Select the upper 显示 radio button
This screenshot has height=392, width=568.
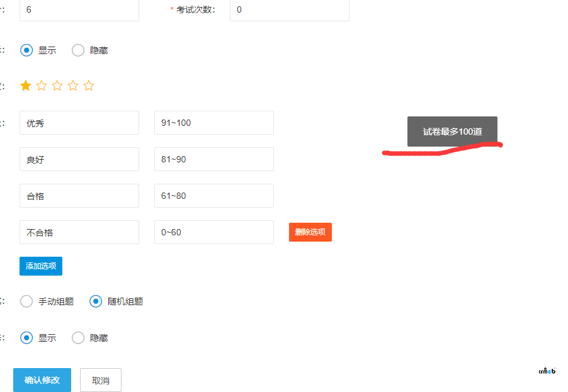26,50
